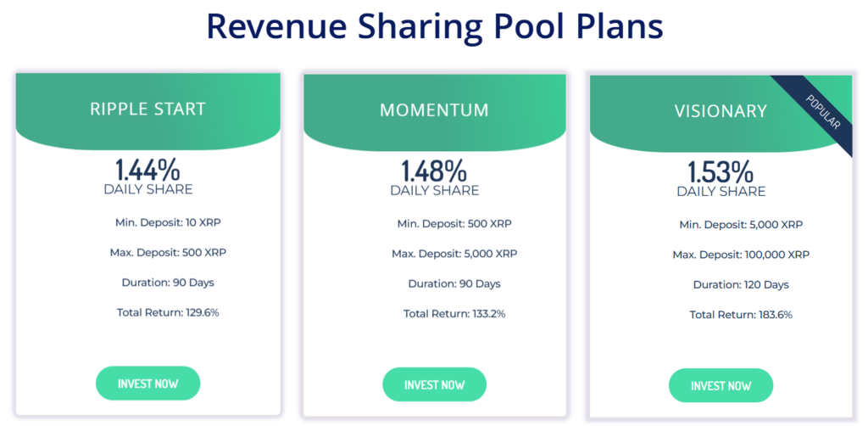Image resolution: width=868 pixels, height=426 pixels.
Task: Click Total Return 133.2% line
Action: pos(454,314)
